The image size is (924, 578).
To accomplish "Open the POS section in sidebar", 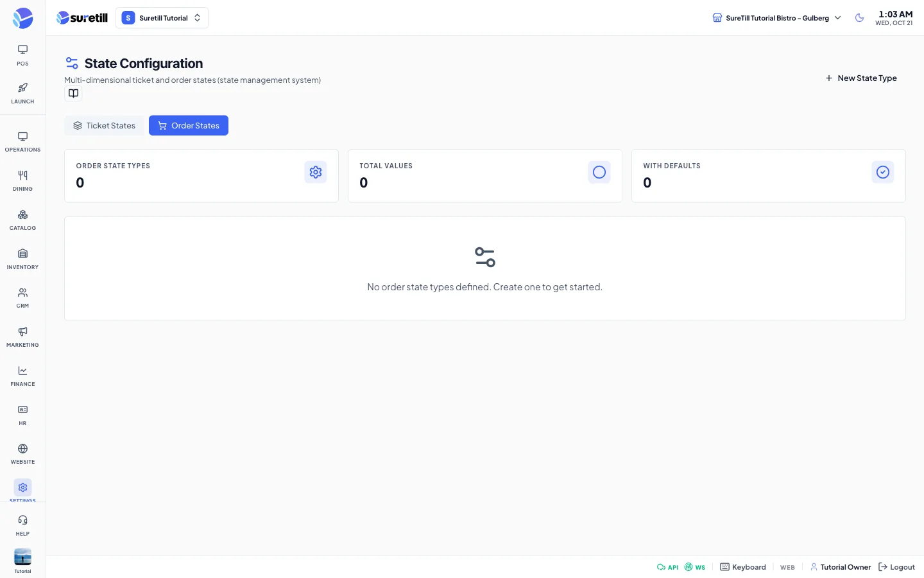I will (22, 55).
